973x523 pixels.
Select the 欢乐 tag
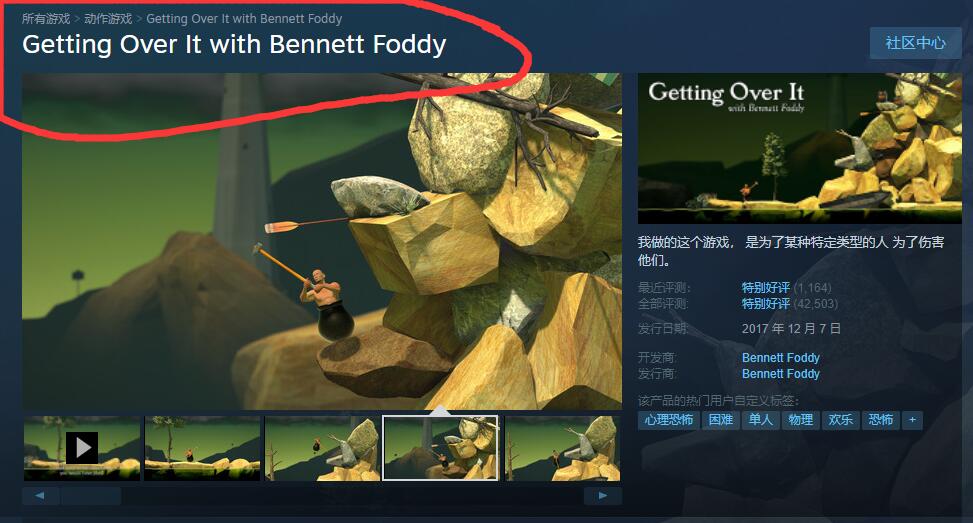coord(840,420)
